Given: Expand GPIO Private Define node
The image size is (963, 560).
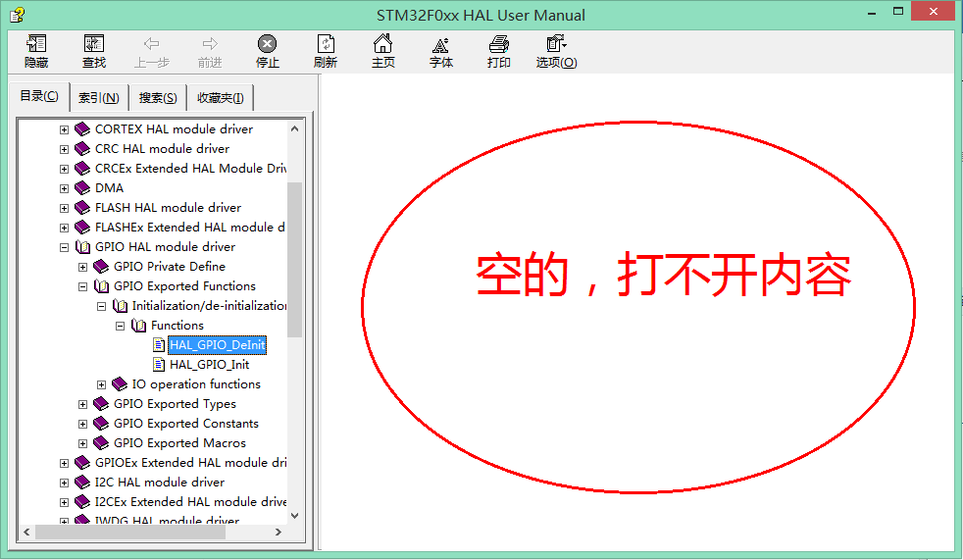Looking at the screenshot, I should pyautogui.click(x=83, y=267).
